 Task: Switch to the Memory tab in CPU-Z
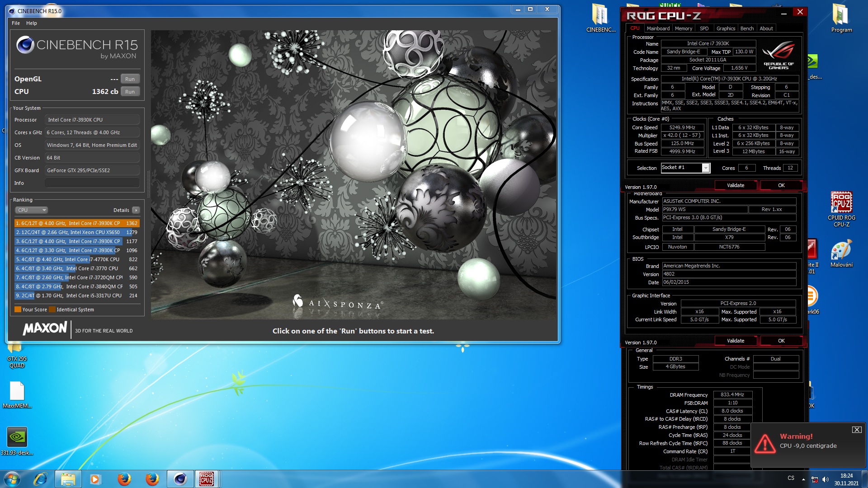pos(683,28)
